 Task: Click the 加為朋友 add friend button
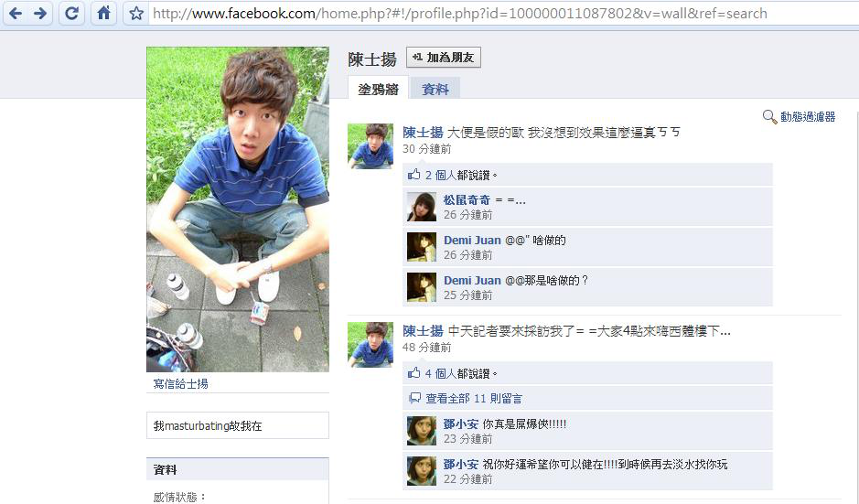tap(443, 58)
